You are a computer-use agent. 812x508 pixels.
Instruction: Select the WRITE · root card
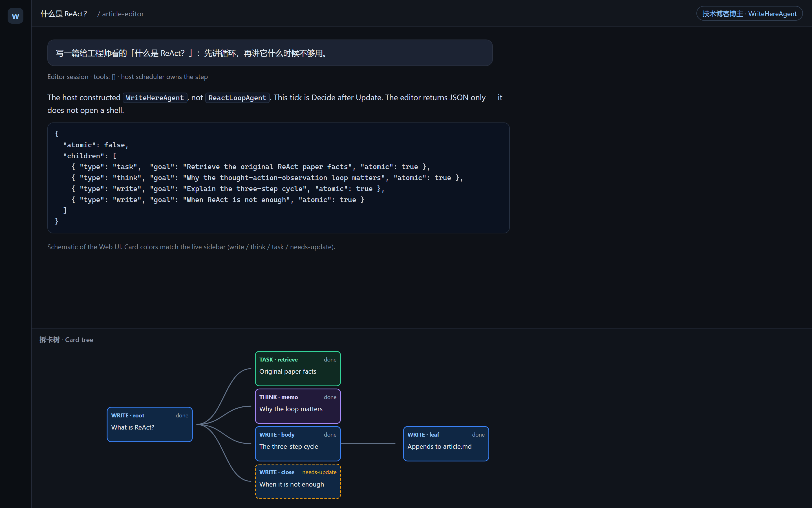(150, 424)
